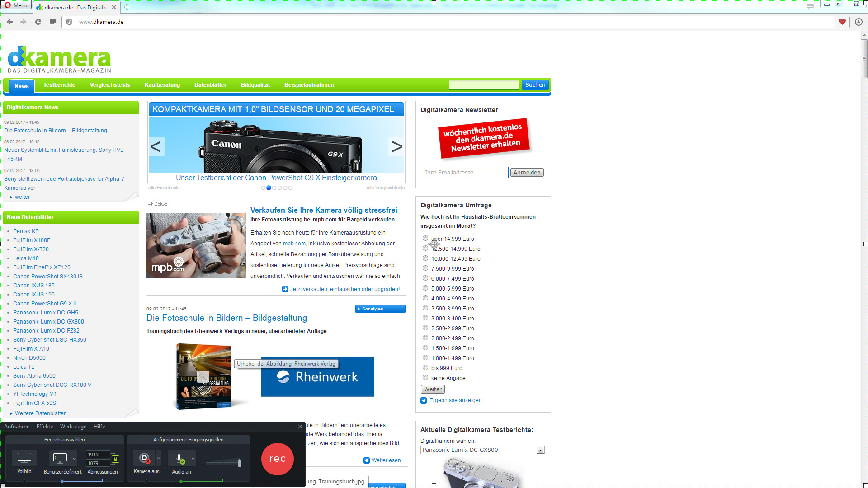Reload the page
This screenshot has height=488, width=868.
pos(38,22)
